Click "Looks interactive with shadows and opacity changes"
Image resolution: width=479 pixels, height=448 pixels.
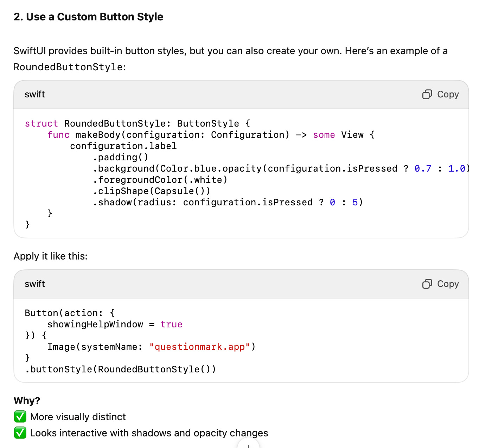click(149, 433)
